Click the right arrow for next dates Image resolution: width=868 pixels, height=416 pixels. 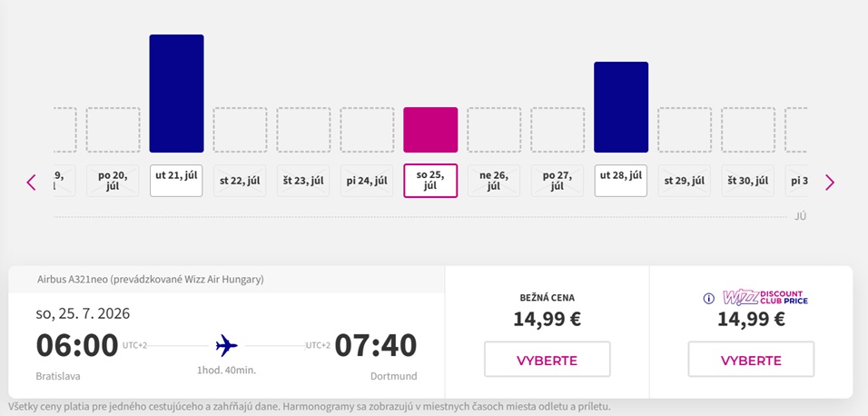click(x=829, y=183)
